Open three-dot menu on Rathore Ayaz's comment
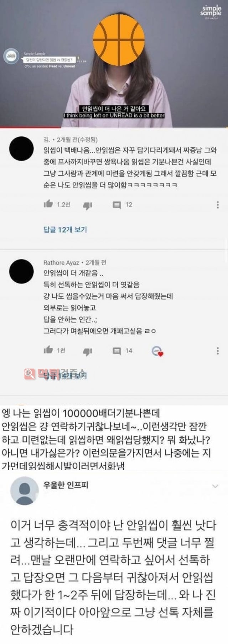The width and height of the screenshot is (228, 644). [217, 351]
